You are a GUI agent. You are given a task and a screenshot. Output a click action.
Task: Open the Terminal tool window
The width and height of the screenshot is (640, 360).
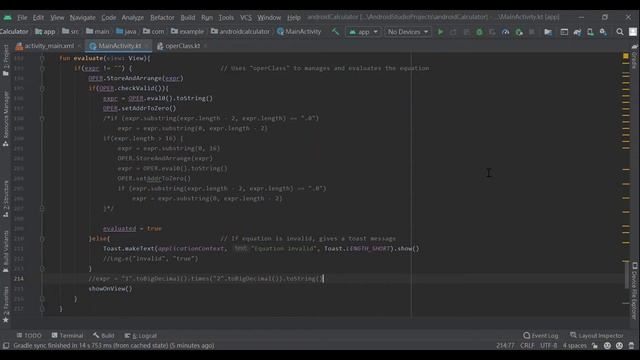tap(67, 336)
